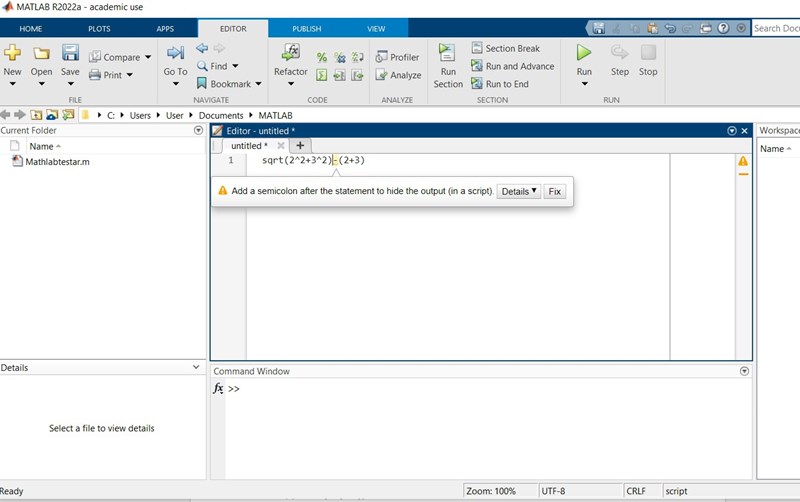The width and height of the screenshot is (800, 502).
Task: Click the Run Section icon
Action: coord(447,54)
